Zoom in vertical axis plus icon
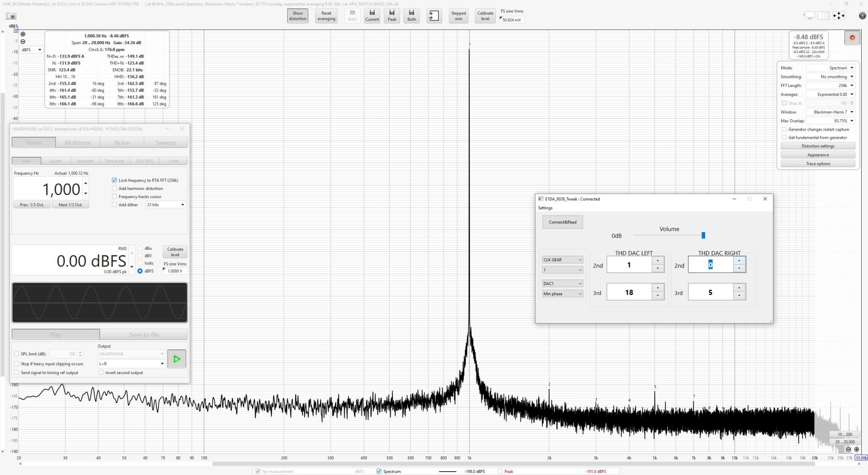The height and width of the screenshot is (475, 868). click(x=23, y=34)
